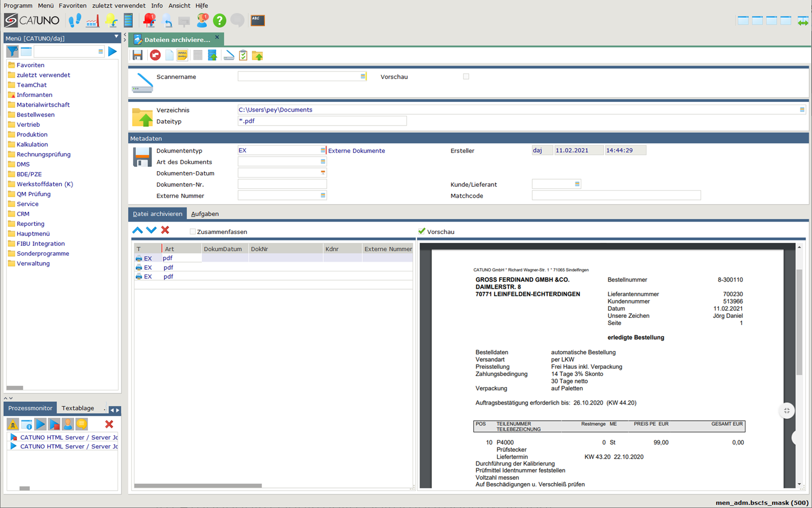
Task: Toggle the green Vorschau checkmark above preview
Action: click(422, 231)
